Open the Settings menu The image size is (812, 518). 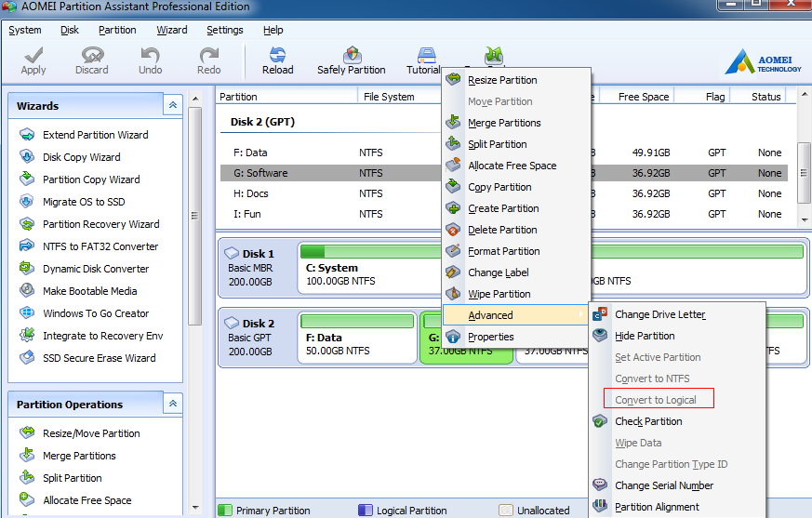click(225, 30)
